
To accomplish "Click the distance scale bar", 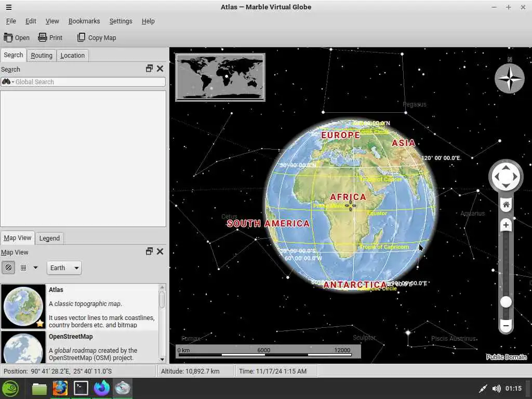I will pyautogui.click(x=268, y=352).
